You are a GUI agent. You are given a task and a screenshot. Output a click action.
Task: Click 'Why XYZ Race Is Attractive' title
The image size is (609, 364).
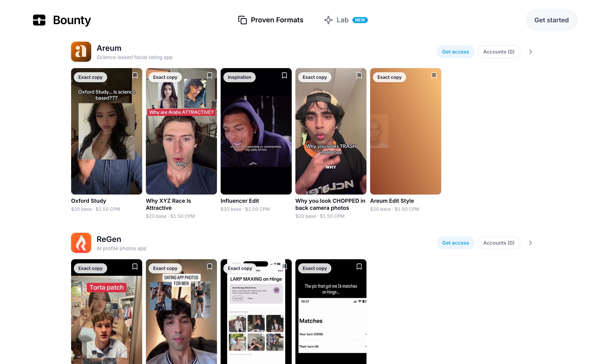(x=169, y=204)
